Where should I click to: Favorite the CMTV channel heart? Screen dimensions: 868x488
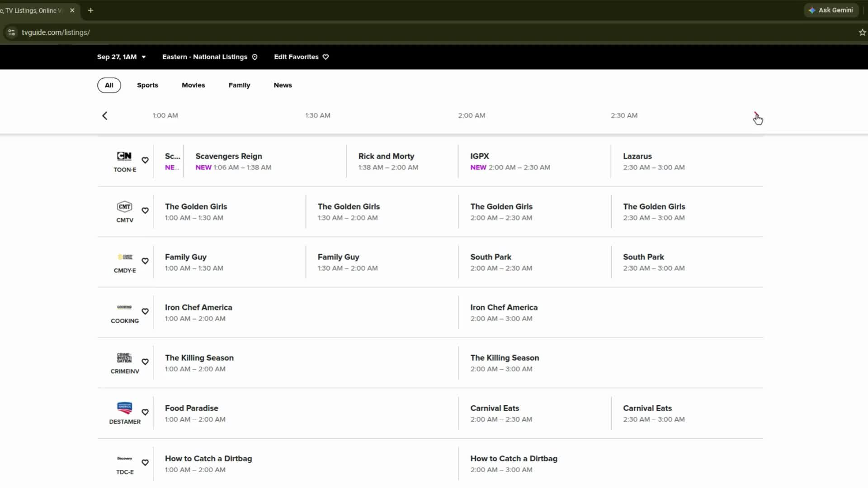pos(145,211)
